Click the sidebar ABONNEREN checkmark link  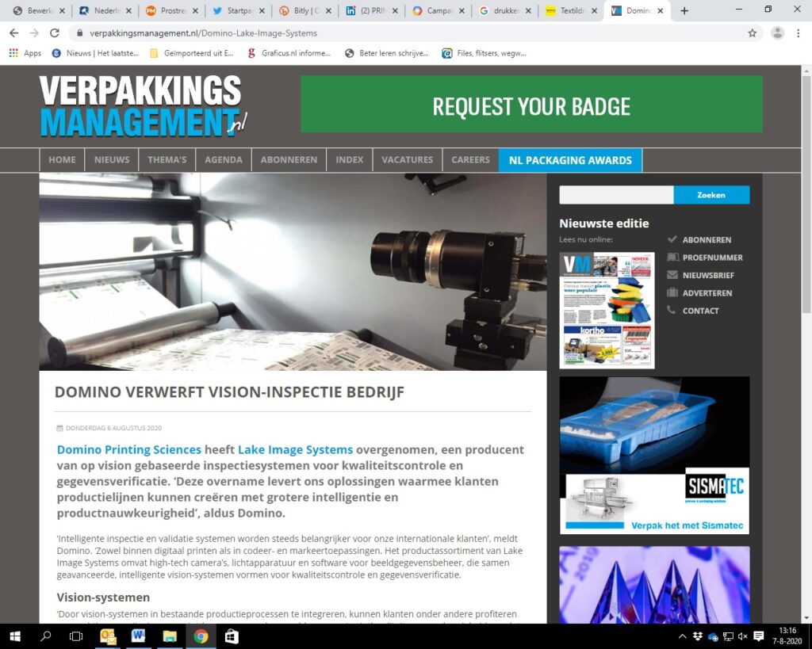[699, 239]
